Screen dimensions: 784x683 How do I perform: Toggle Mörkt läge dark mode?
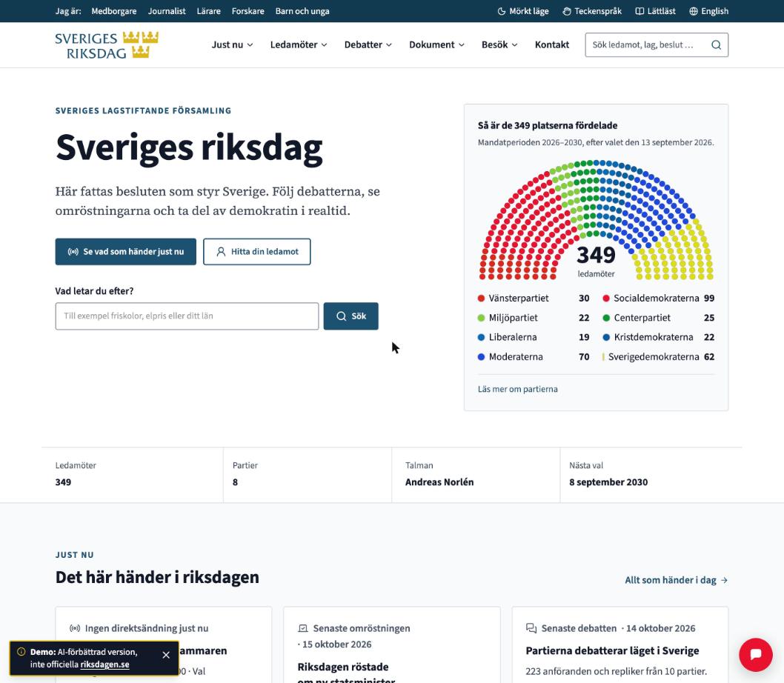click(523, 11)
